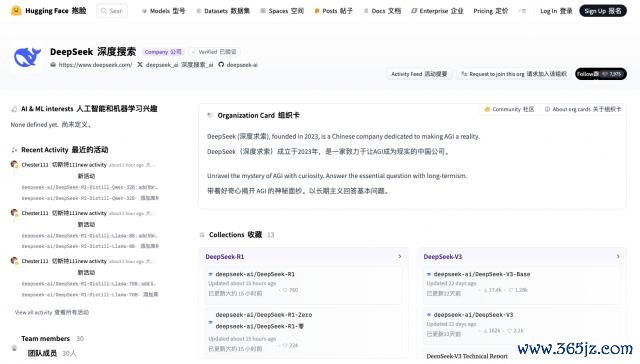Open About org cards info link
Image resolution: width=640 pixels, height=364 pixels.
(x=583, y=109)
